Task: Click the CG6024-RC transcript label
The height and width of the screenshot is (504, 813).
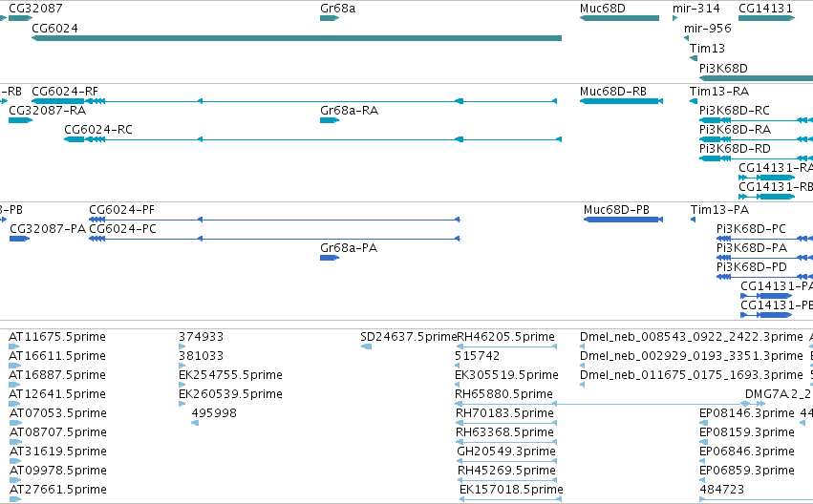Action: tap(98, 130)
